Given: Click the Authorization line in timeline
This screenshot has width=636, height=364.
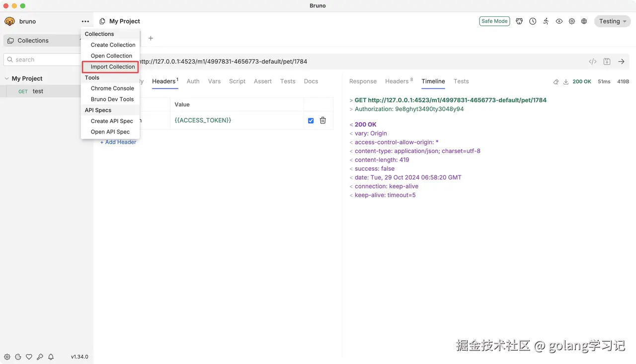Looking at the screenshot, I should coord(406,109).
